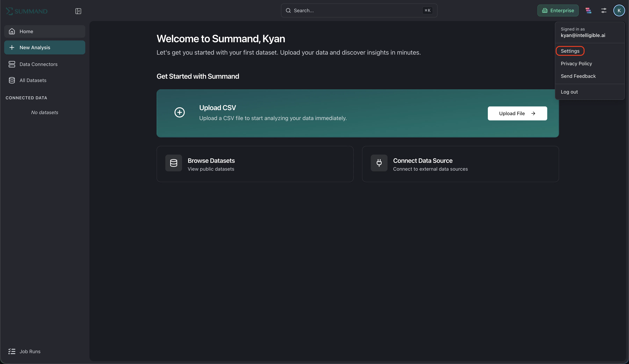Log out from the user menu
The image size is (629, 364).
tap(590, 92)
